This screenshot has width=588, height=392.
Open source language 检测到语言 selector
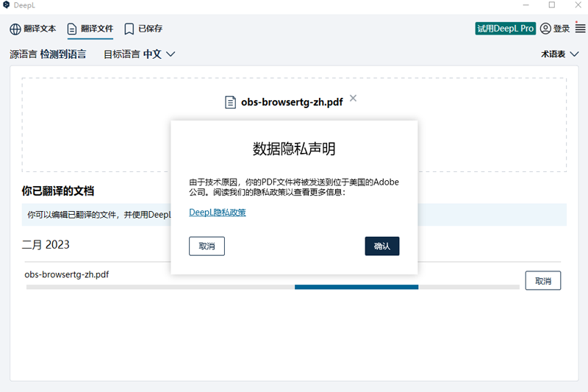pyautogui.click(x=62, y=54)
